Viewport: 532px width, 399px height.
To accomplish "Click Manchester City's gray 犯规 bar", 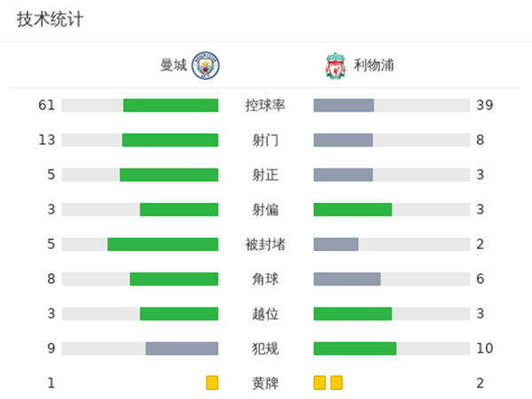I will pos(182,348).
